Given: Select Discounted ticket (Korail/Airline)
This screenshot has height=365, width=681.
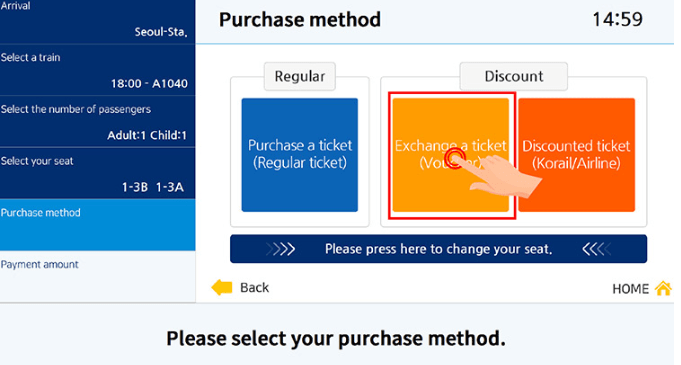Looking at the screenshot, I should point(576,155).
